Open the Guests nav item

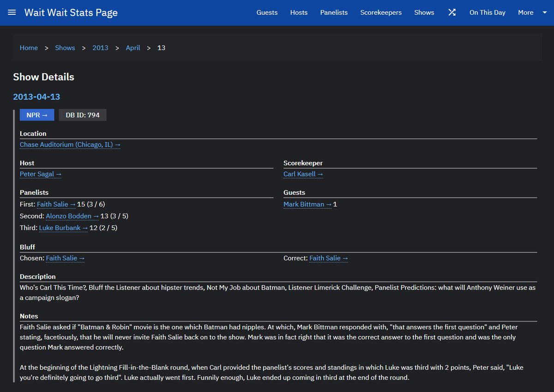(x=267, y=12)
